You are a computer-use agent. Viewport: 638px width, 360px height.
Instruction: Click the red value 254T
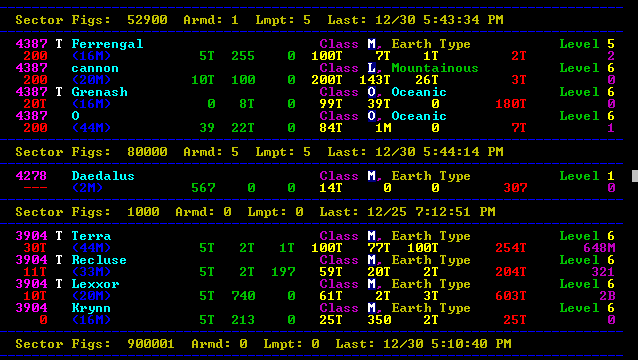(x=511, y=247)
